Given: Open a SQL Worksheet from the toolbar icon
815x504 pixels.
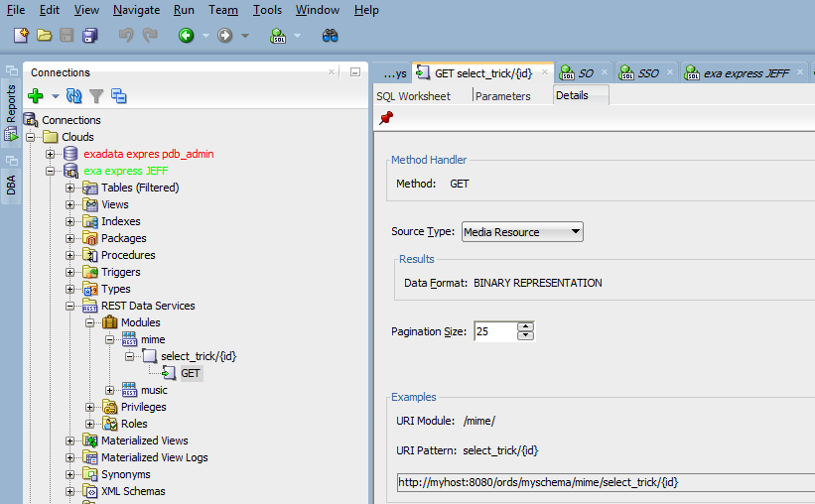Looking at the screenshot, I should [x=278, y=36].
